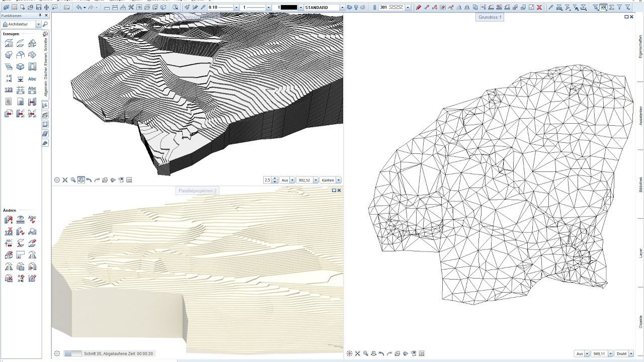This screenshot has height=362, width=644.
Task: Open the 902,52 scale dropdown in top-left viewport
Action: [x=316, y=180]
